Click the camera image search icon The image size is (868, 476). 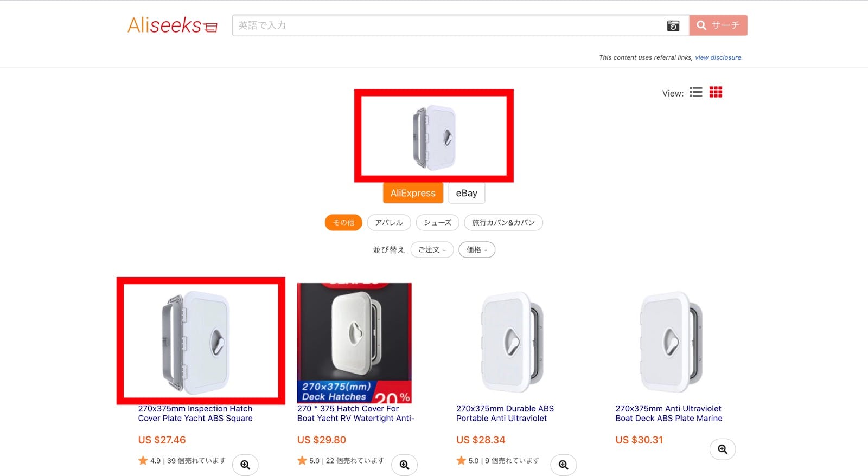(x=673, y=25)
